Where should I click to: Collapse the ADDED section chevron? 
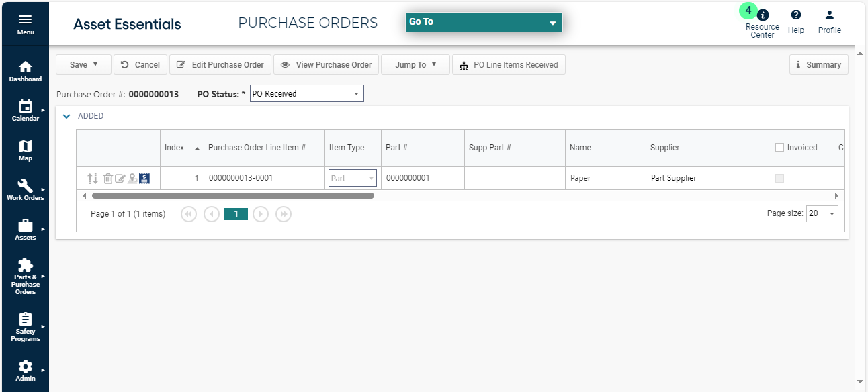[67, 116]
